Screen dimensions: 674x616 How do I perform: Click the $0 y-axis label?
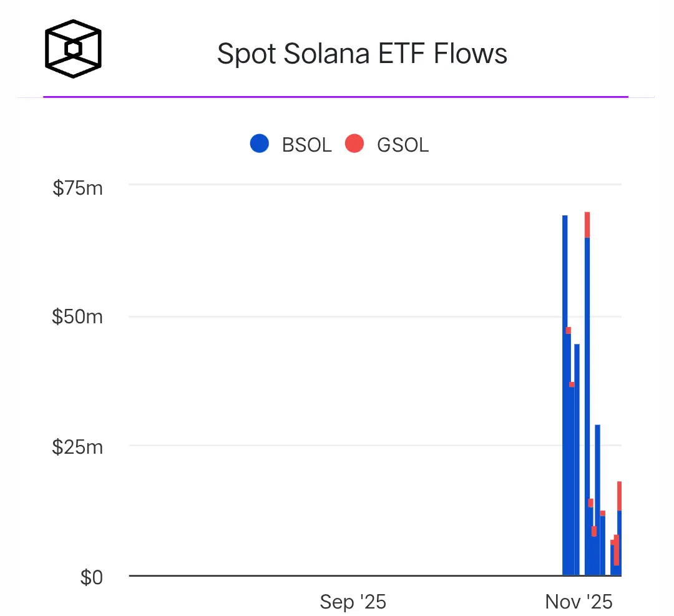91,577
